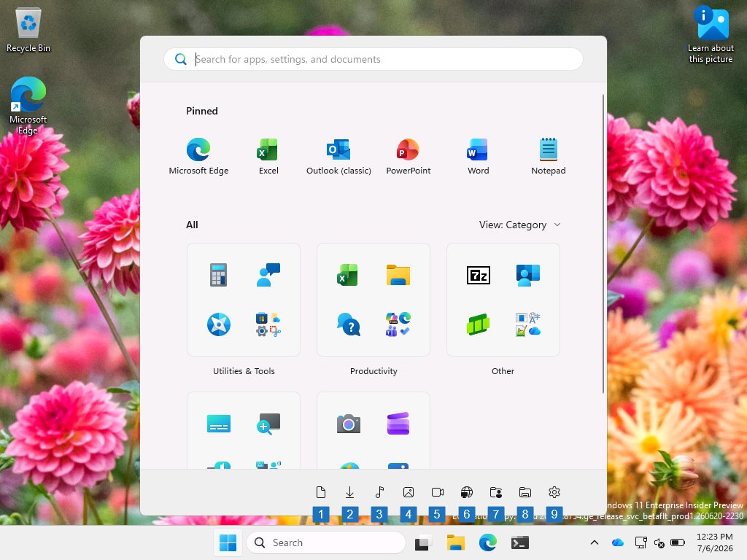Click OneDrive cloud tray icon
747x560 pixels.
(x=617, y=542)
